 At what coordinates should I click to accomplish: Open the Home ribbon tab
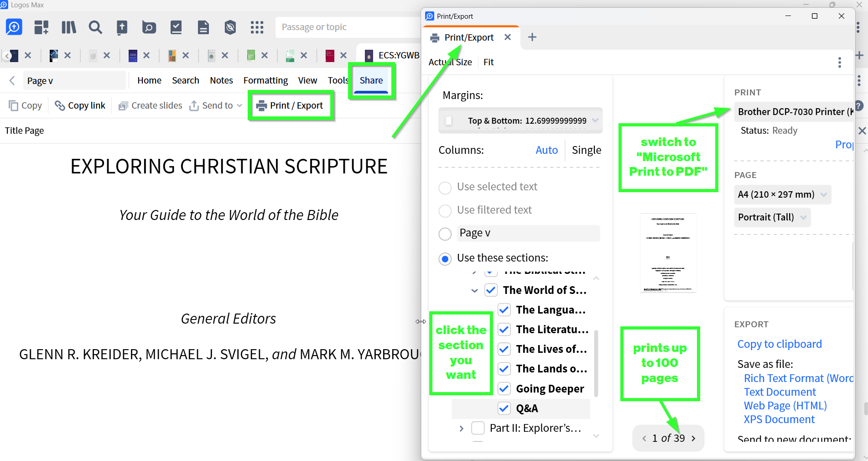[149, 80]
